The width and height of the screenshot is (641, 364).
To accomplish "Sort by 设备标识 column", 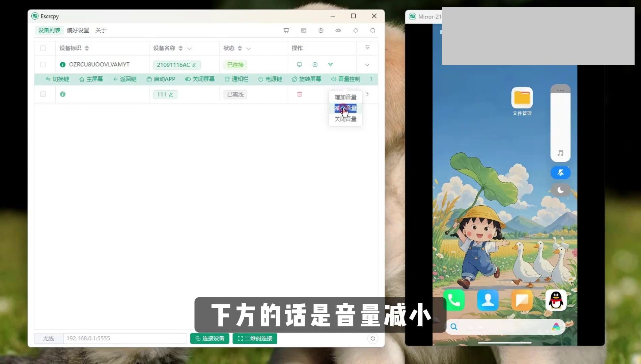I will point(87,48).
